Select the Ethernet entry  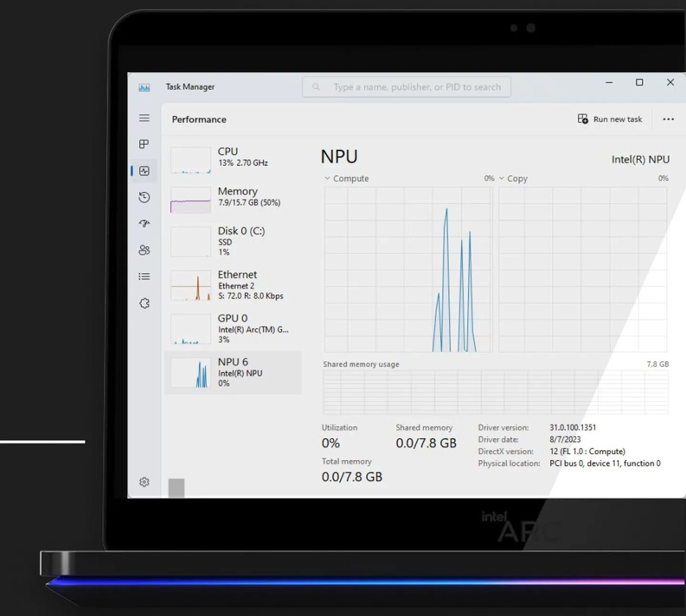coord(233,285)
